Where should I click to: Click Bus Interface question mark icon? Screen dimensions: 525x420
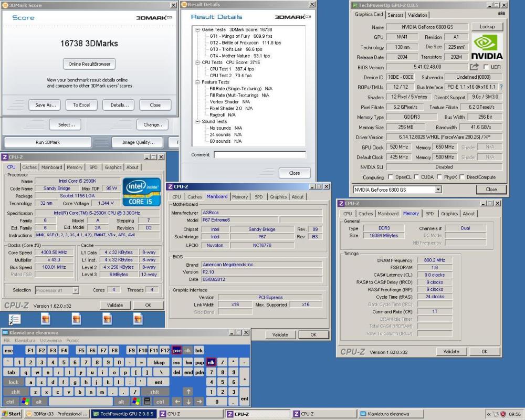point(501,87)
